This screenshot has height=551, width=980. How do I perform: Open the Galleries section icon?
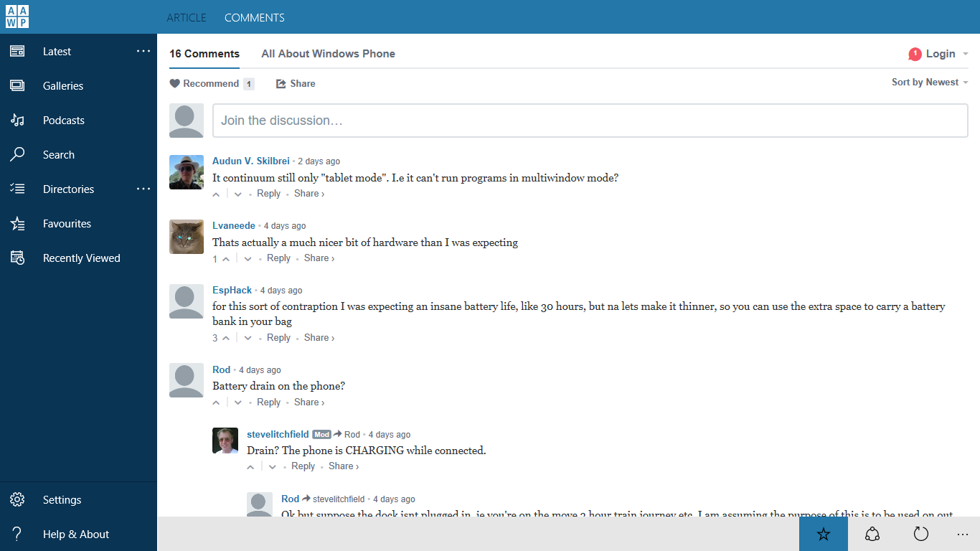17,86
